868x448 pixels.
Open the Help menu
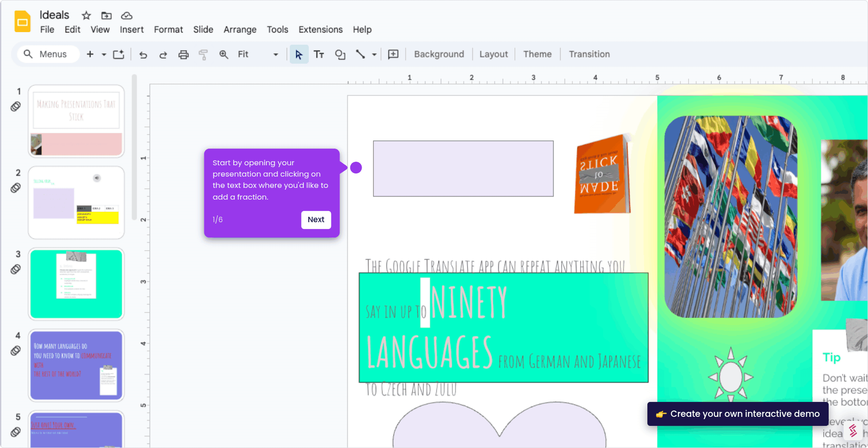(x=362, y=29)
